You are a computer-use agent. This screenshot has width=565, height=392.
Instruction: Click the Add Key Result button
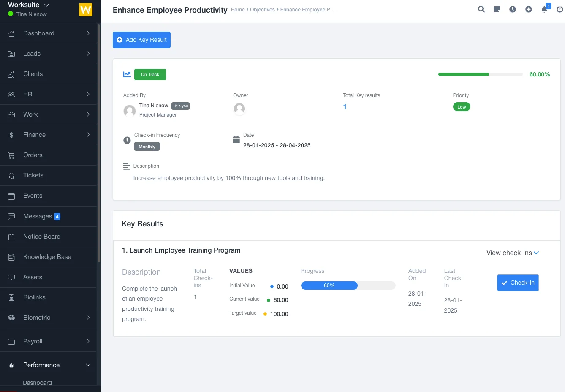click(x=141, y=40)
